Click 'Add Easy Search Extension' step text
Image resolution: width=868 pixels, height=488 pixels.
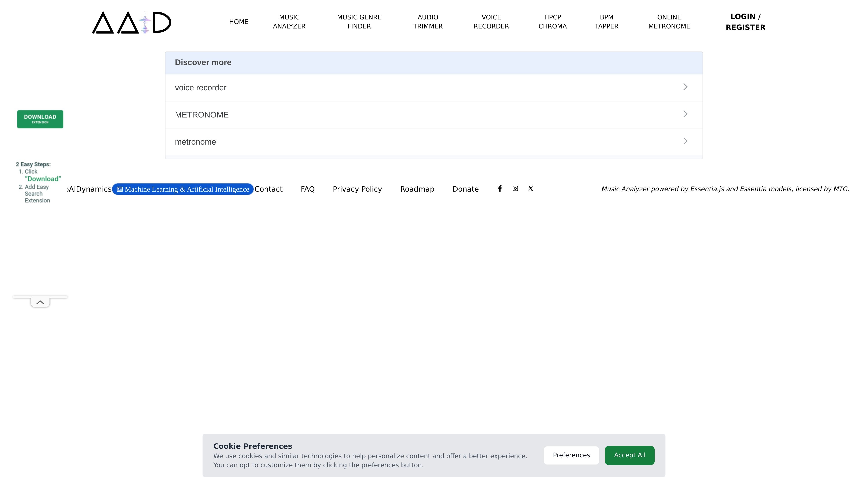[37, 194]
